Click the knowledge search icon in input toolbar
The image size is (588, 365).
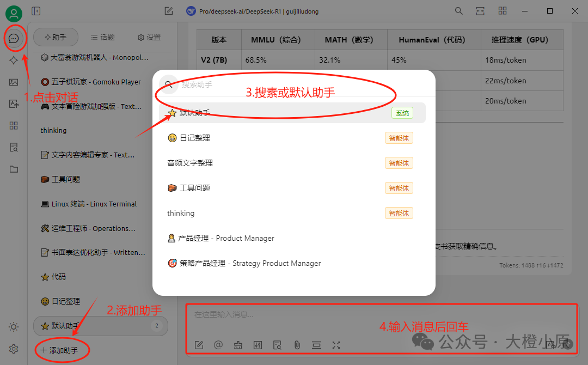[x=277, y=345]
